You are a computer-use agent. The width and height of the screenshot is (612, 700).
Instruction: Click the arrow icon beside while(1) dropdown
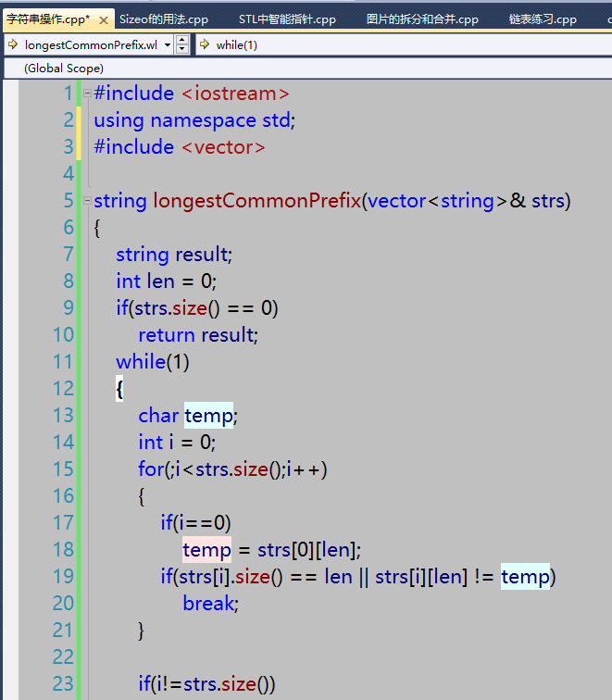pyautogui.click(x=205, y=44)
